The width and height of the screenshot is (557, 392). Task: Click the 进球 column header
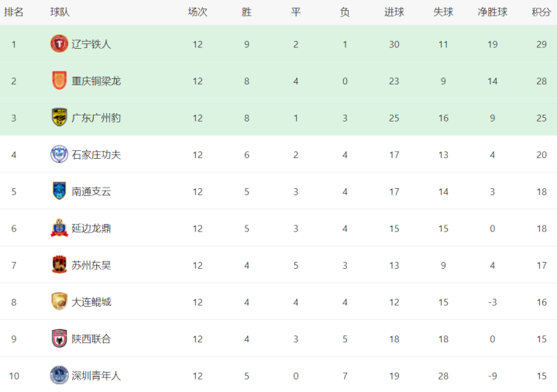tap(394, 12)
